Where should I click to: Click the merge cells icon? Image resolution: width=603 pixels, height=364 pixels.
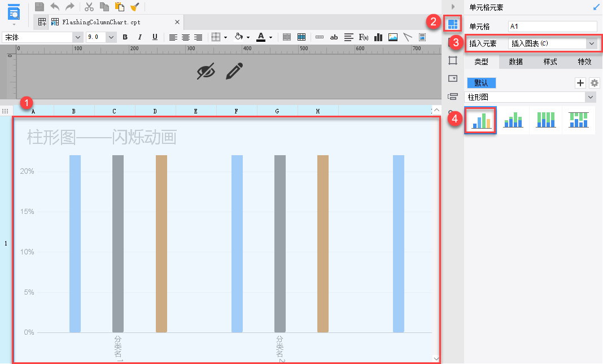pos(287,37)
